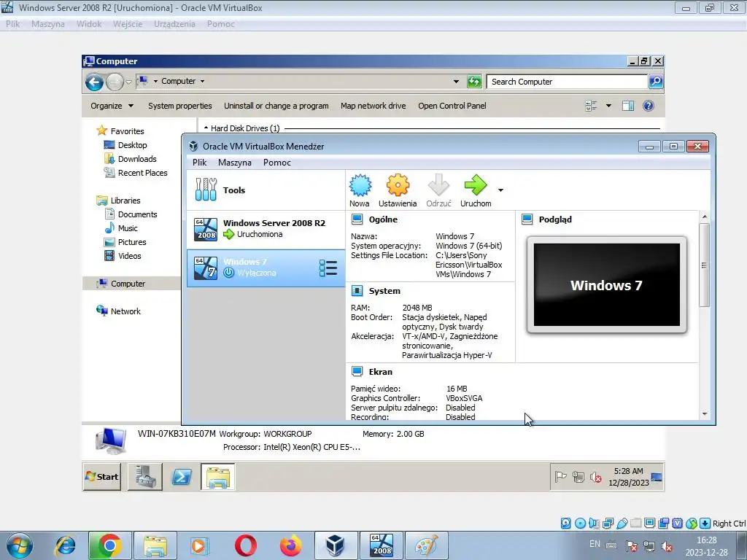
Task: Open the view options dropdown arrow
Action: point(608,106)
